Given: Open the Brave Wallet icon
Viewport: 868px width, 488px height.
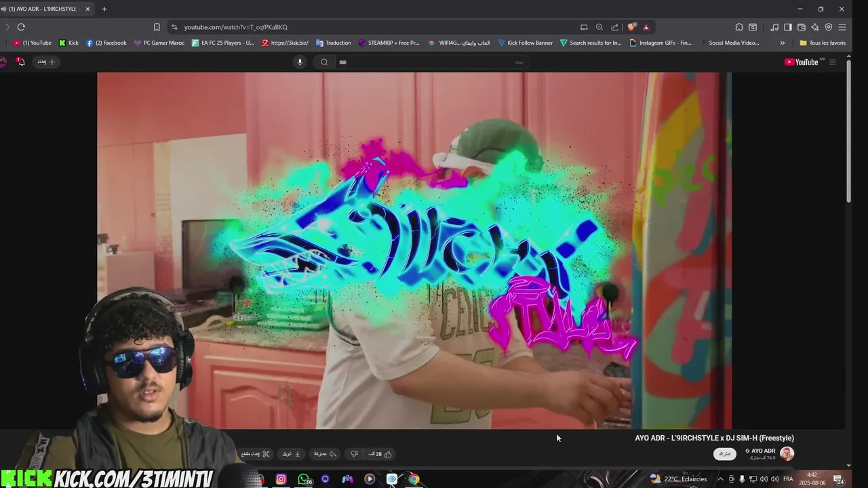Looking at the screenshot, I should click(802, 27).
